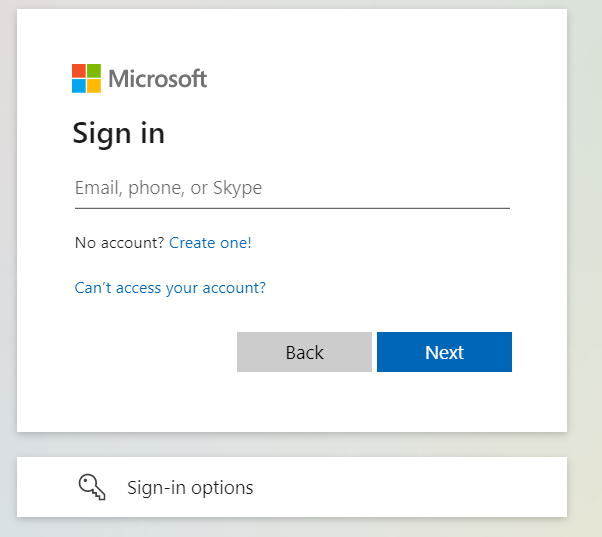Click the underline beneath the email field
The width and height of the screenshot is (602, 537).
click(x=292, y=208)
